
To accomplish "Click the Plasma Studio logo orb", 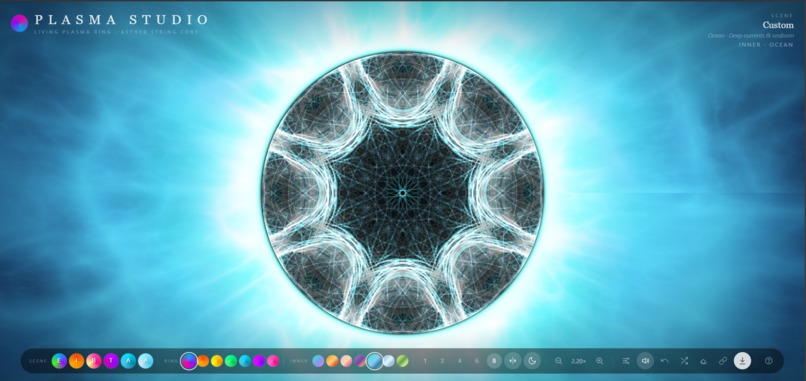I will pos(20,23).
